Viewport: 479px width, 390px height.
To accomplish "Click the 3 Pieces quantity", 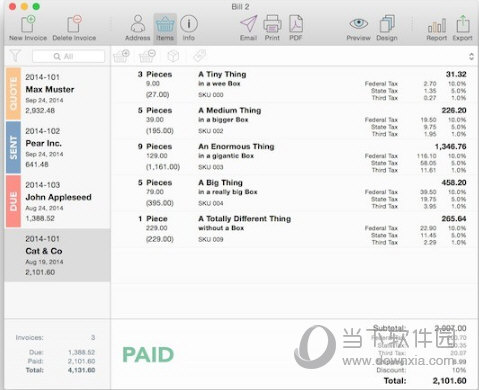I will click(155, 74).
